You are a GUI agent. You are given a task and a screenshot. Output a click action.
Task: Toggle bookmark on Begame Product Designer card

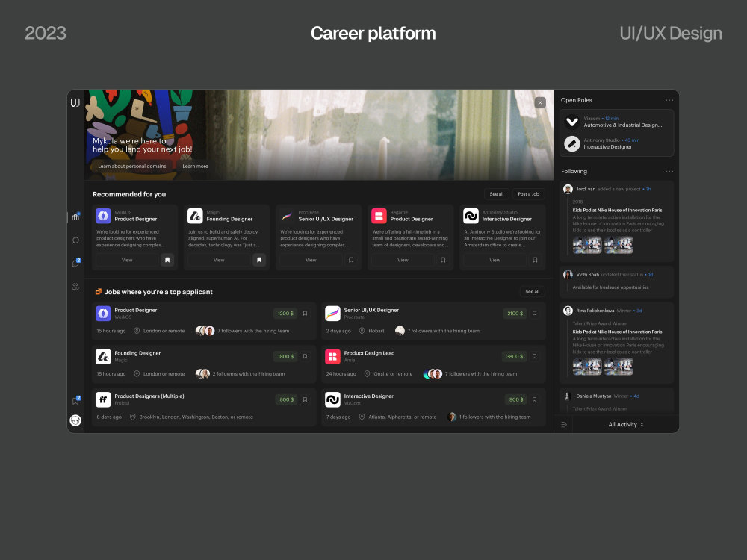[443, 260]
